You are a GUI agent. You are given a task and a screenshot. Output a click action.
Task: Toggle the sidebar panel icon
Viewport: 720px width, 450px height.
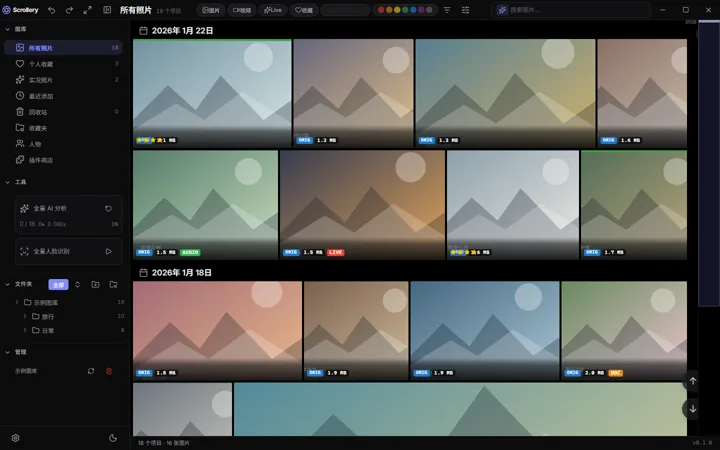(x=107, y=10)
